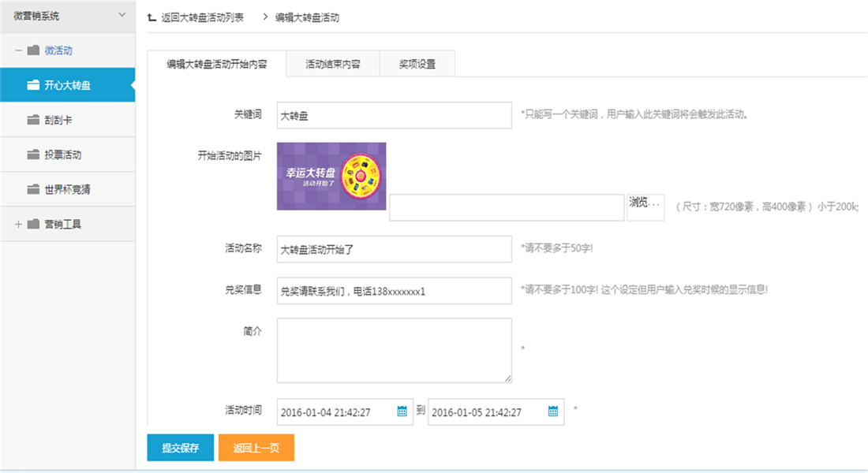This screenshot has width=868, height=473.
Task: Click the back arrow icon beside 返回大转盘活动列表
Action: click(x=152, y=17)
